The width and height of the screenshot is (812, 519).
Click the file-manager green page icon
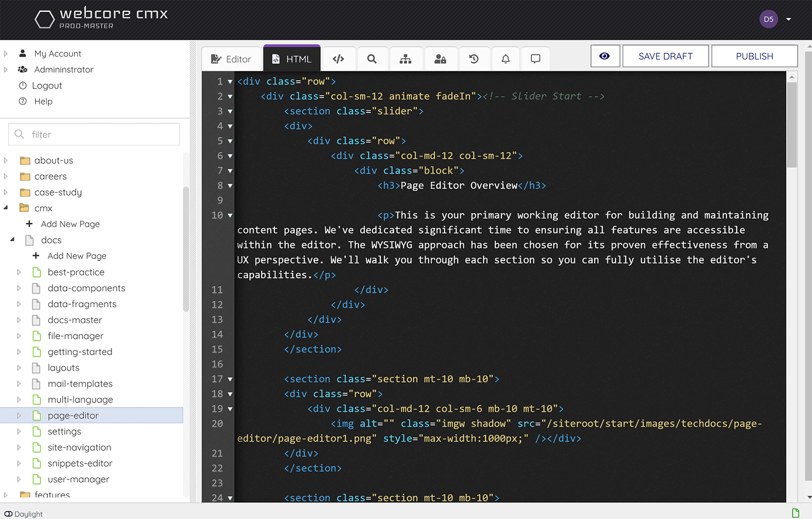tap(37, 336)
